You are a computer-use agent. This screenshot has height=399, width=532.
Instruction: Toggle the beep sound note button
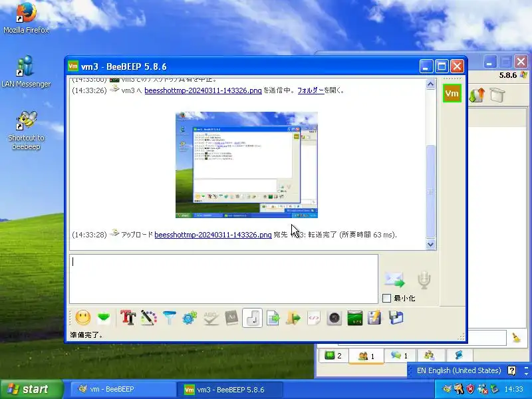(252, 318)
